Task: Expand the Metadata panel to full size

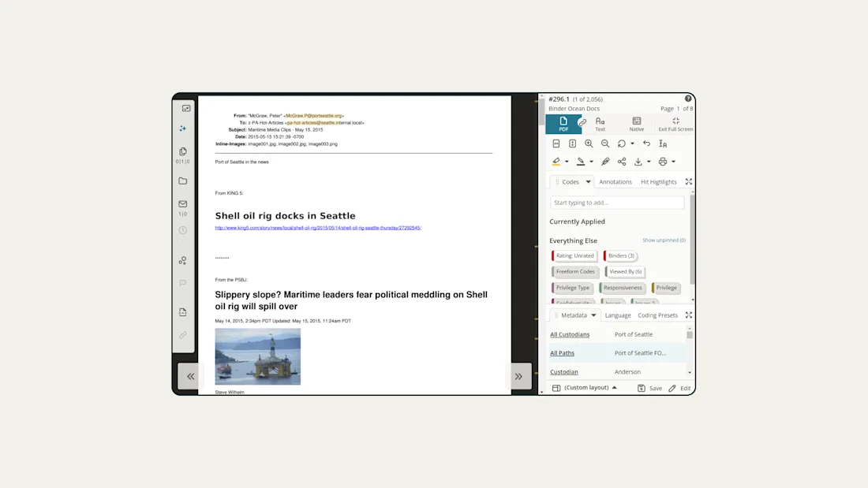Action: pyautogui.click(x=689, y=315)
